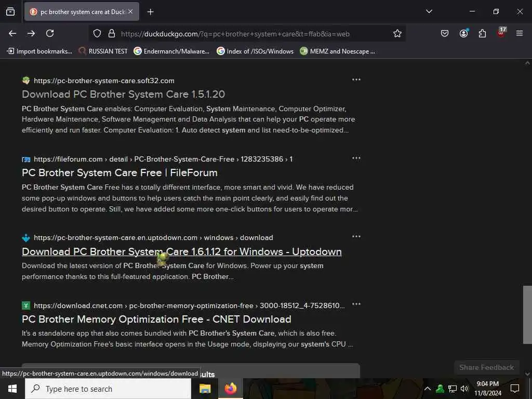Open the notification center icon
The height and width of the screenshot is (399, 532).
[x=515, y=389]
